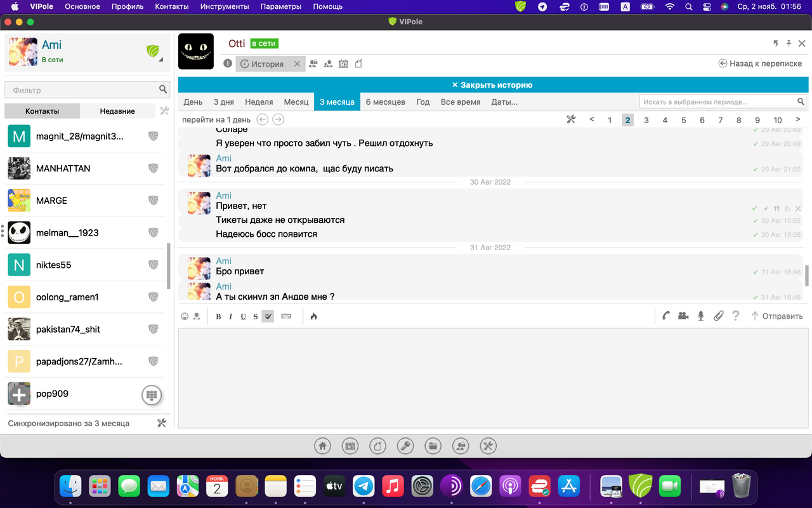Click security shield of MARGE contact
This screenshot has width=812, height=508.
pos(153,200)
